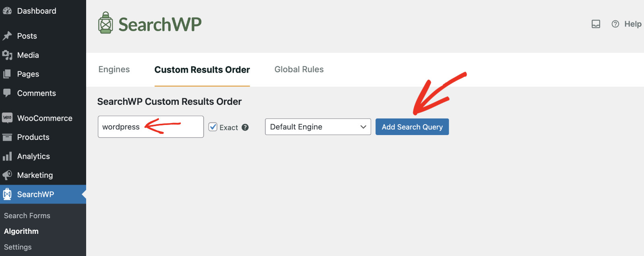
Task: Click the Add Search Query button
Action: tap(412, 127)
